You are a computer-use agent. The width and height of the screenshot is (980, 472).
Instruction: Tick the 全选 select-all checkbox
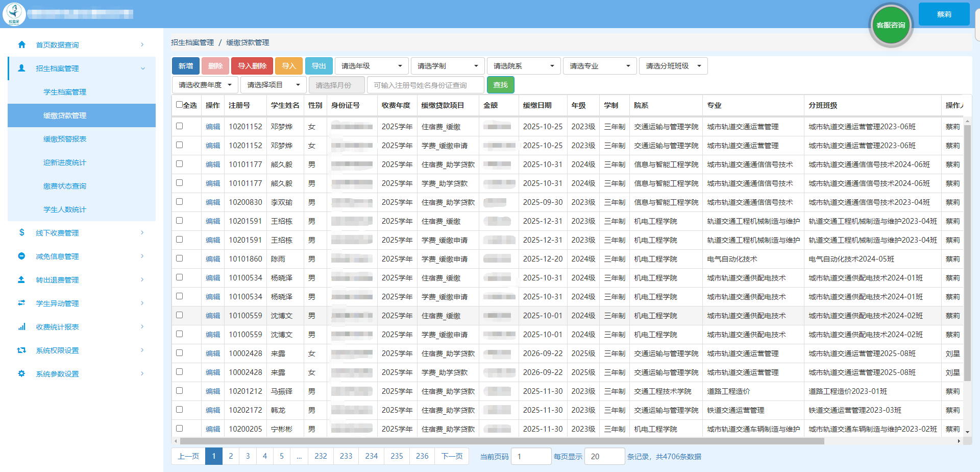point(180,105)
